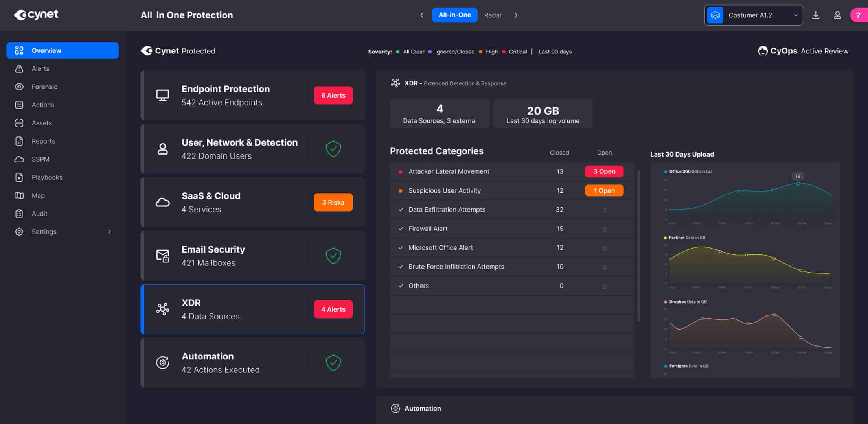Click the Cynet logo in top left
The height and width of the screenshot is (424, 868).
point(36,15)
